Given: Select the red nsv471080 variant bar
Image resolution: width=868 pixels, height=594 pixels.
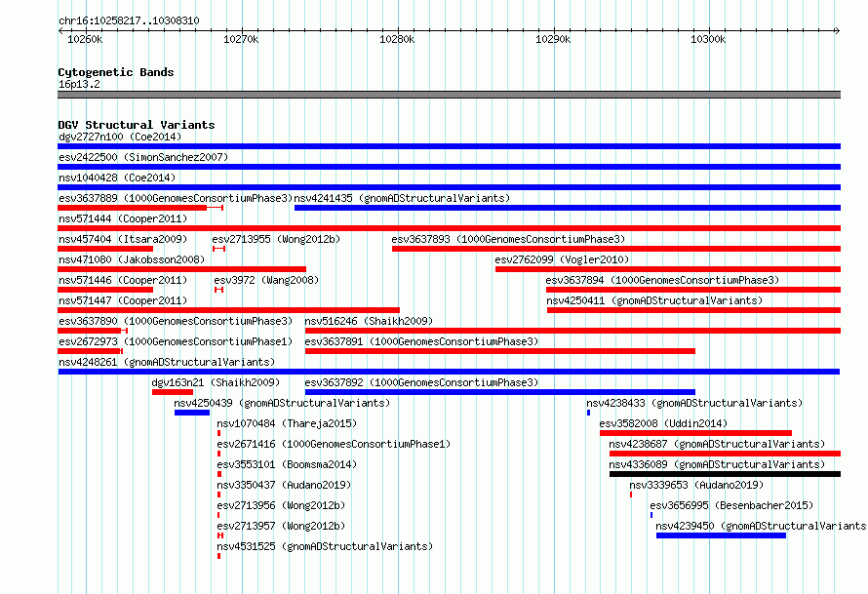Looking at the screenshot, I should 182,269.
